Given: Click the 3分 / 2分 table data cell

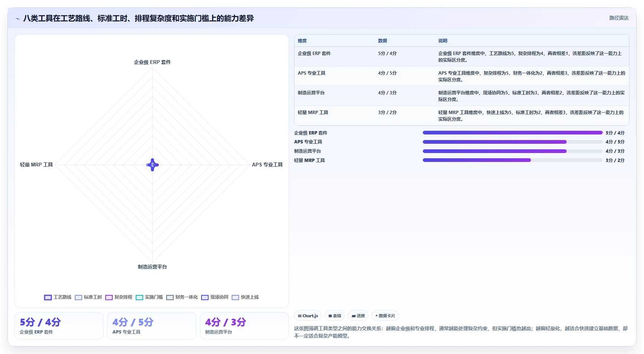Looking at the screenshot, I should (x=387, y=113).
